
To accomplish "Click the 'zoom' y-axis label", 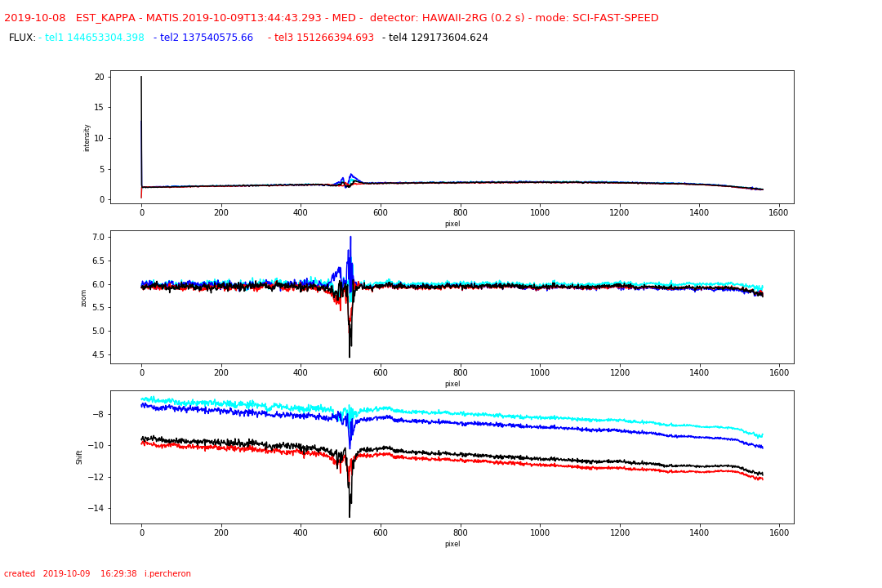I will pyautogui.click(x=83, y=297).
